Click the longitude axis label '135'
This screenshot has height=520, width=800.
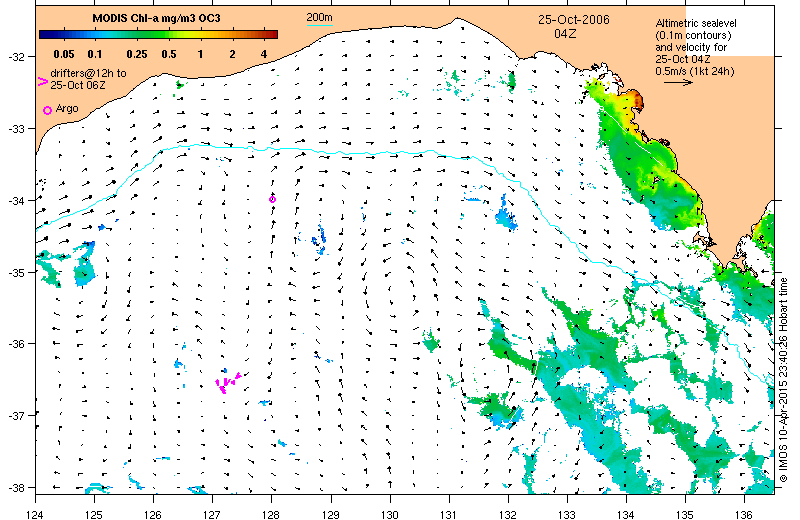tap(685, 514)
